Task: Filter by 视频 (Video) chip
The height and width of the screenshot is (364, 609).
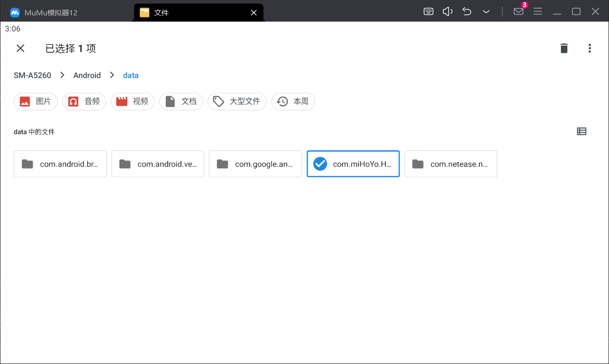Action: pos(133,101)
